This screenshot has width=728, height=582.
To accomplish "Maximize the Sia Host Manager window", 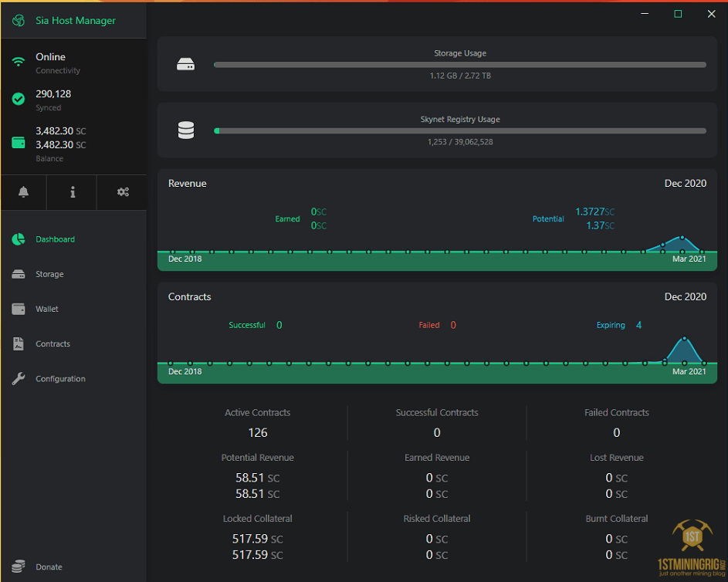I will (x=678, y=14).
